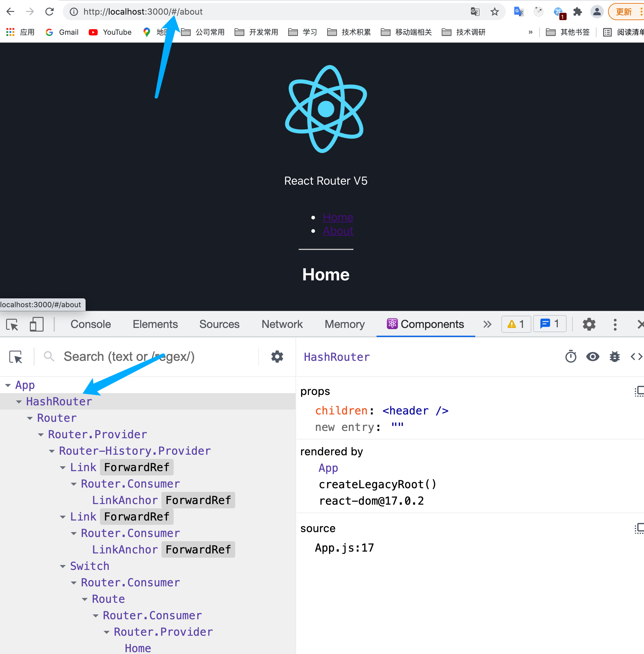Toggle the device toolbar icon
The width and height of the screenshot is (644, 654).
[x=37, y=324]
